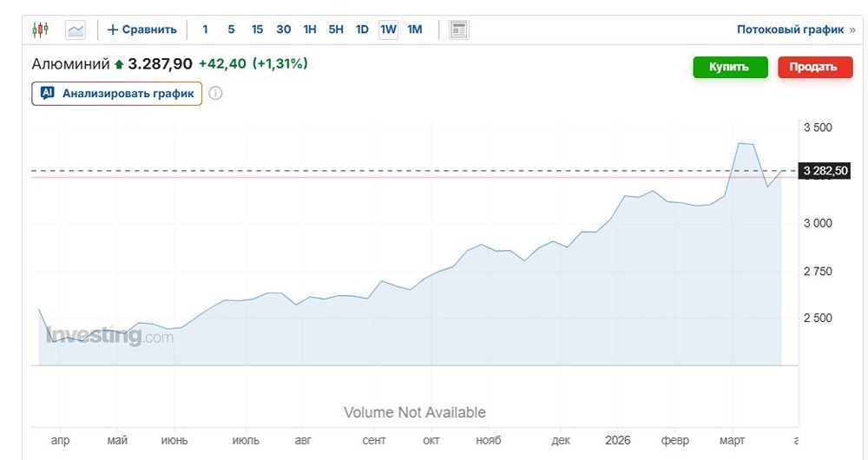Select the 1H timeframe

pyautogui.click(x=310, y=30)
